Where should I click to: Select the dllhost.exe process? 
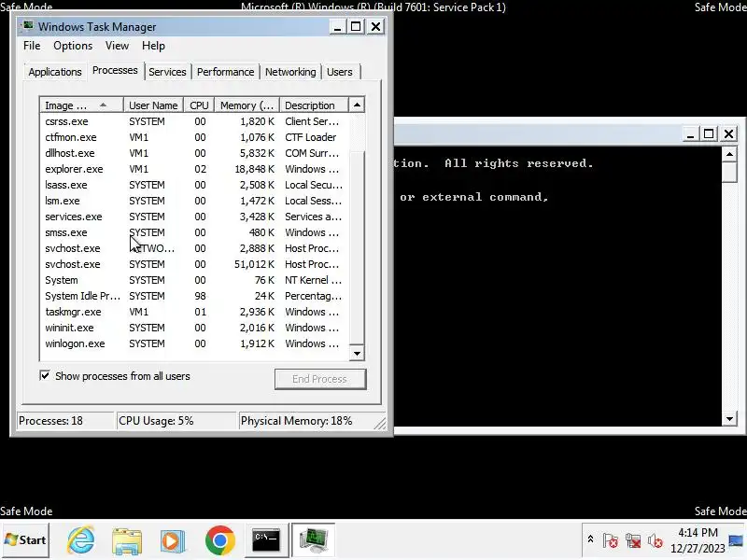tap(195, 153)
